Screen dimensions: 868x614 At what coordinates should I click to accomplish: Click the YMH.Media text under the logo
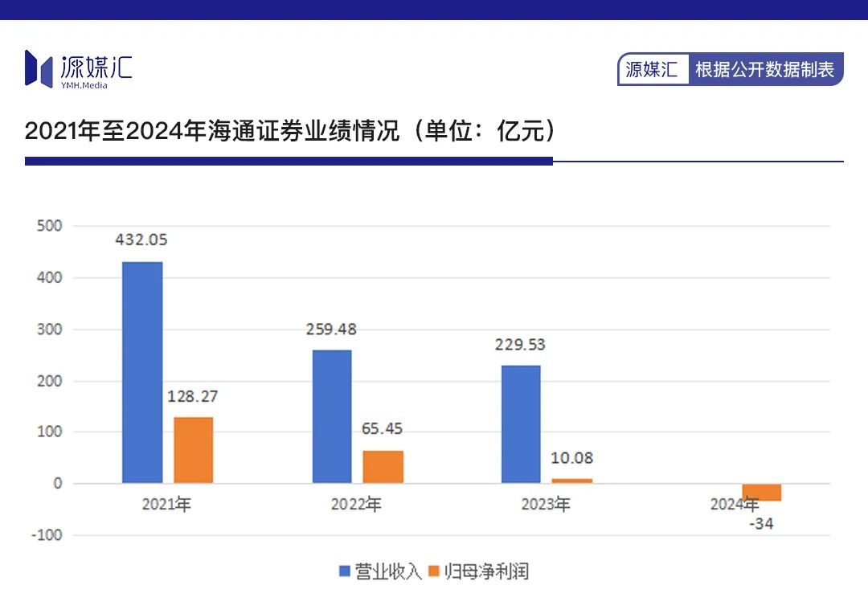tap(84, 85)
